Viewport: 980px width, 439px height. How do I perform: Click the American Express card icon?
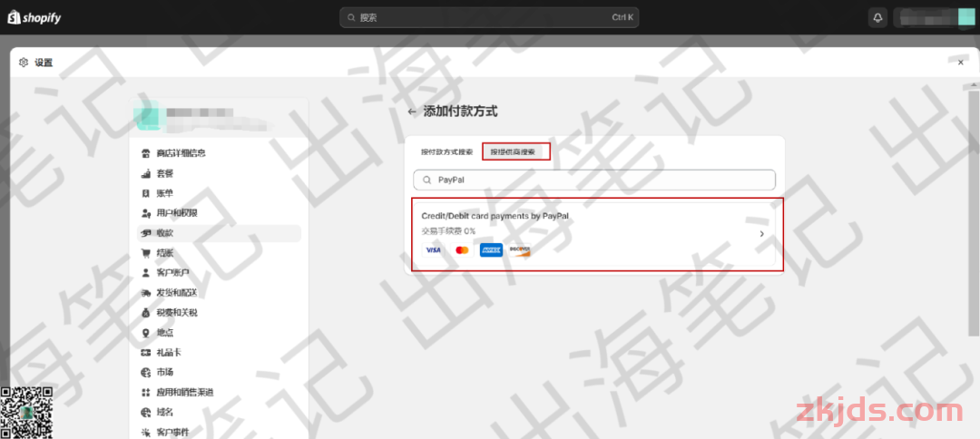tap(491, 249)
